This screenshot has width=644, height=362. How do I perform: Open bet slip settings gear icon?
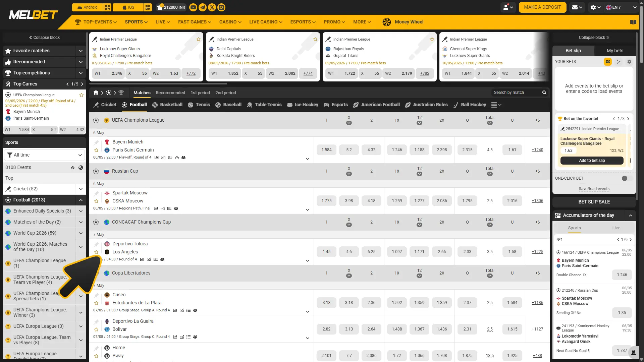(x=629, y=62)
